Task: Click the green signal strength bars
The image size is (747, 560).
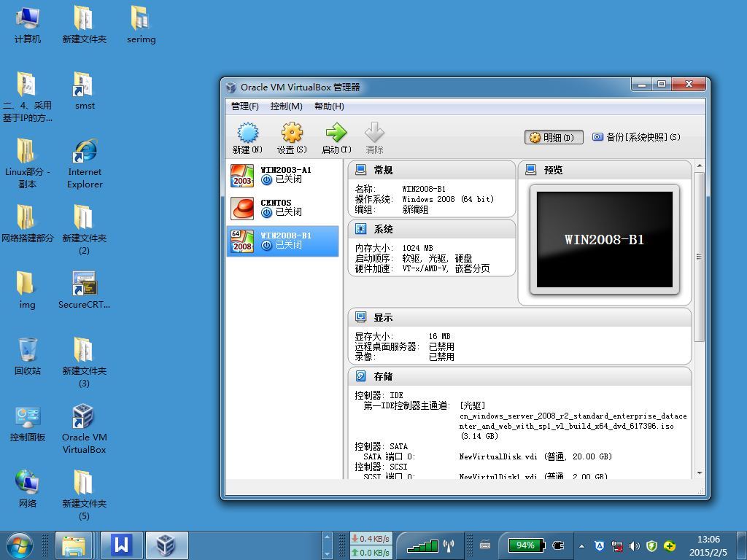Action: click(422, 545)
